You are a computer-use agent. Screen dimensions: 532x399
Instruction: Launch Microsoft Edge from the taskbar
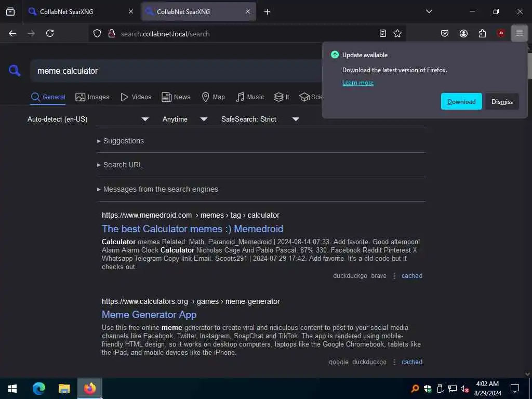click(39, 389)
